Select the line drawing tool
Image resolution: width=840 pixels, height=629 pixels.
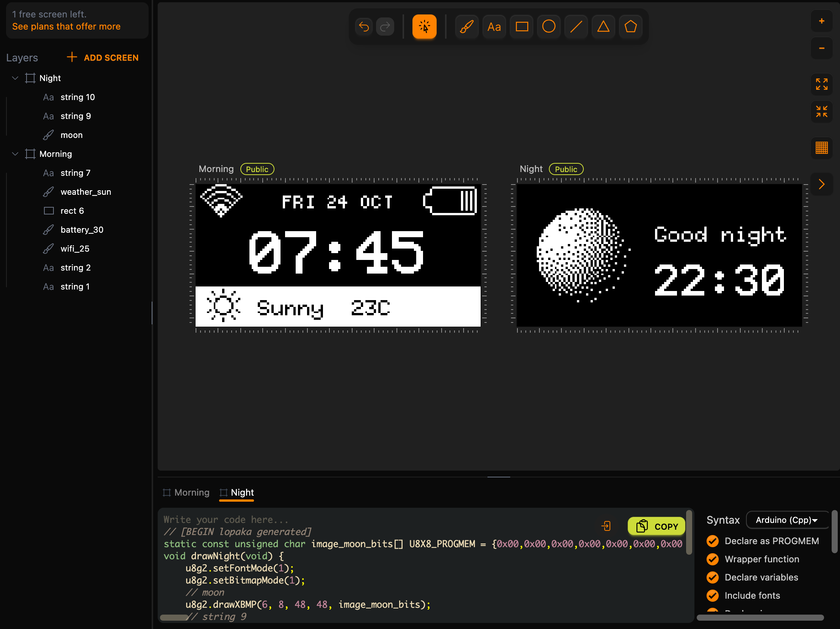(576, 27)
